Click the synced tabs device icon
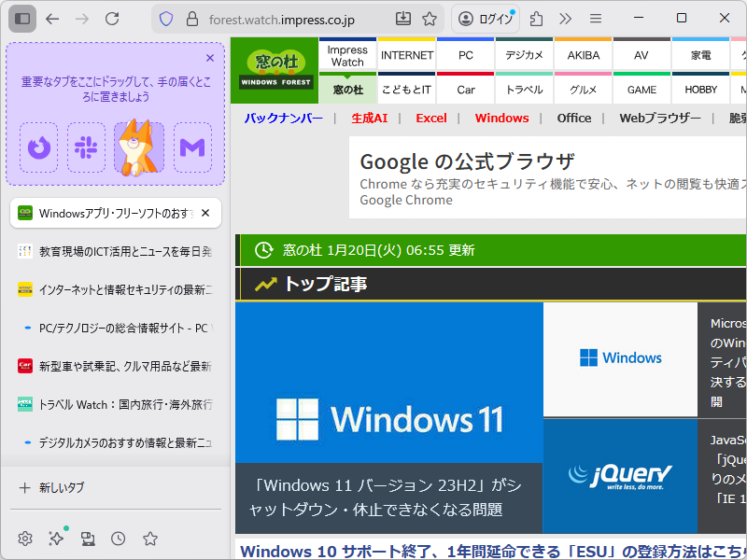Viewport: 747px width, 560px height. pos(87,539)
